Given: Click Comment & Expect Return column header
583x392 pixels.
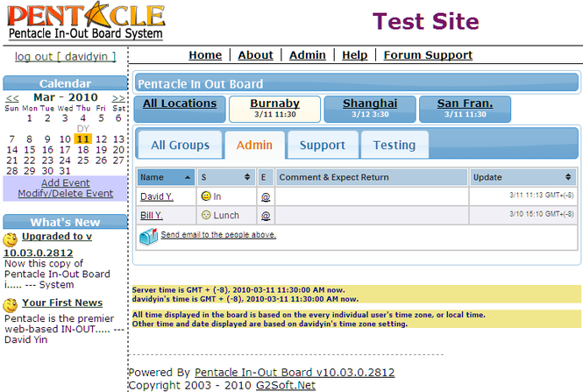Looking at the screenshot, I should [372, 177].
